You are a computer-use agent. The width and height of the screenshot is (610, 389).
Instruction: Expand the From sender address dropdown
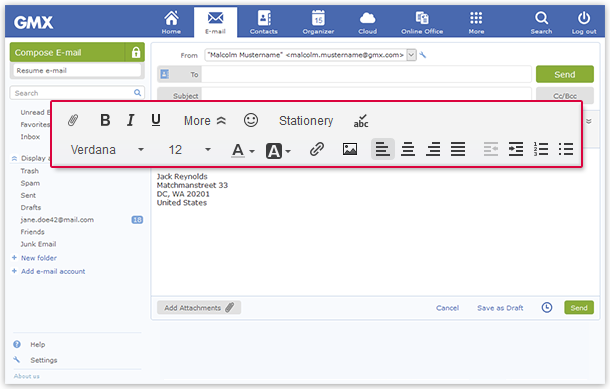(411, 55)
